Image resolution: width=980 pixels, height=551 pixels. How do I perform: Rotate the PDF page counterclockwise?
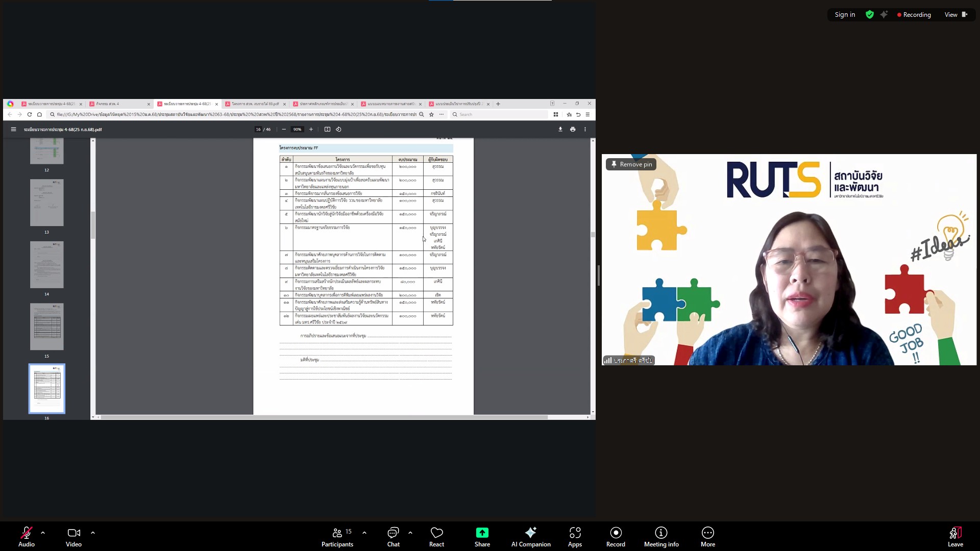(338, 130)
